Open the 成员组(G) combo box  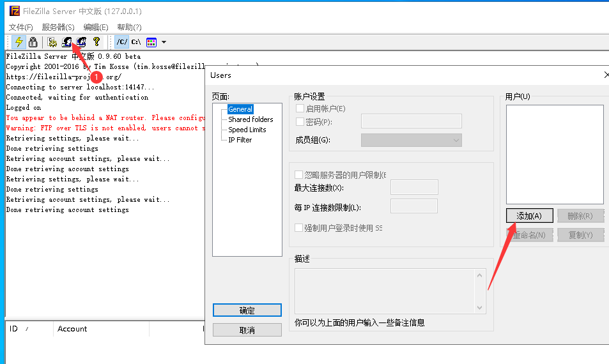[x=412, y=140]
